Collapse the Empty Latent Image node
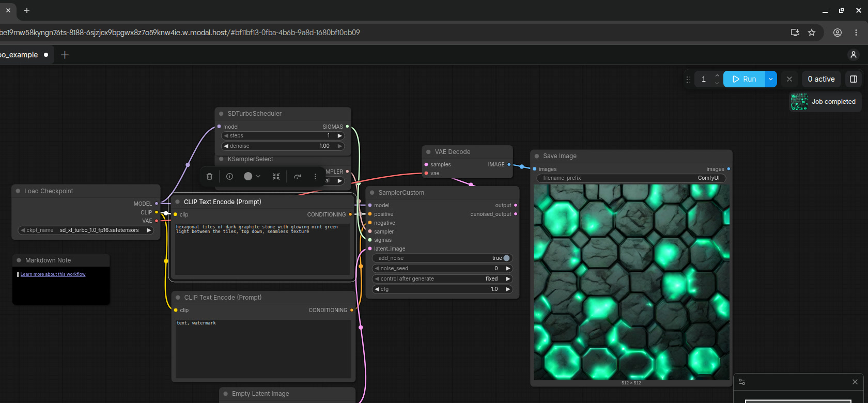The width and height of the screenshot is (868, 403). point(226,394)
